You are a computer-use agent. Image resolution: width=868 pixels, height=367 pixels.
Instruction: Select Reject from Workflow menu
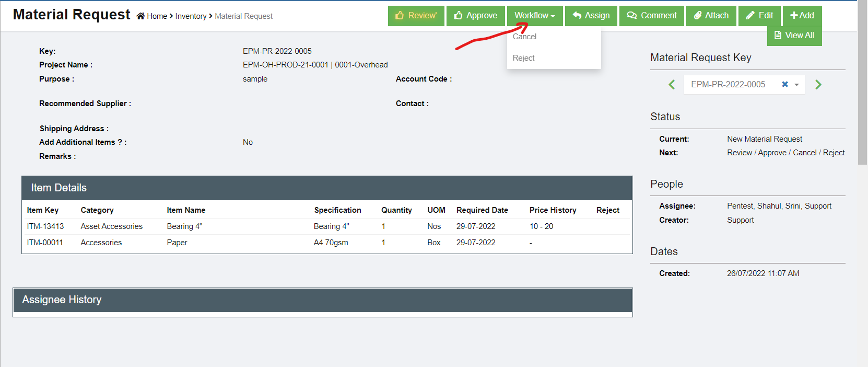(x=523, y=58)
